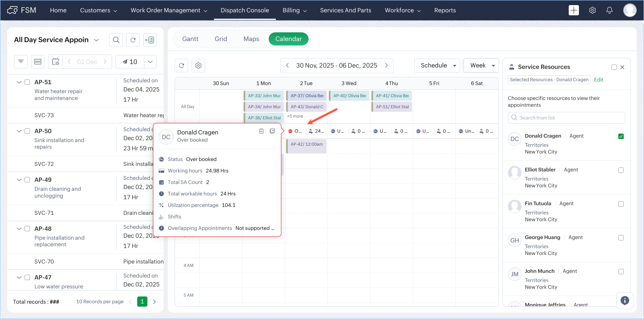Show the +5 more appointments link

click(x=295, y=116)
